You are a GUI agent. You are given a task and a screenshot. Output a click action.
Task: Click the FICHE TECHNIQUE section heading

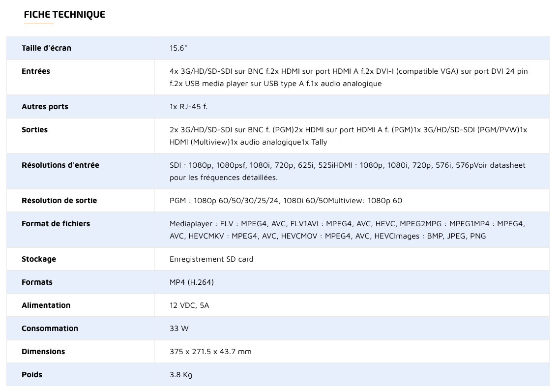click(x=64, y=14)
